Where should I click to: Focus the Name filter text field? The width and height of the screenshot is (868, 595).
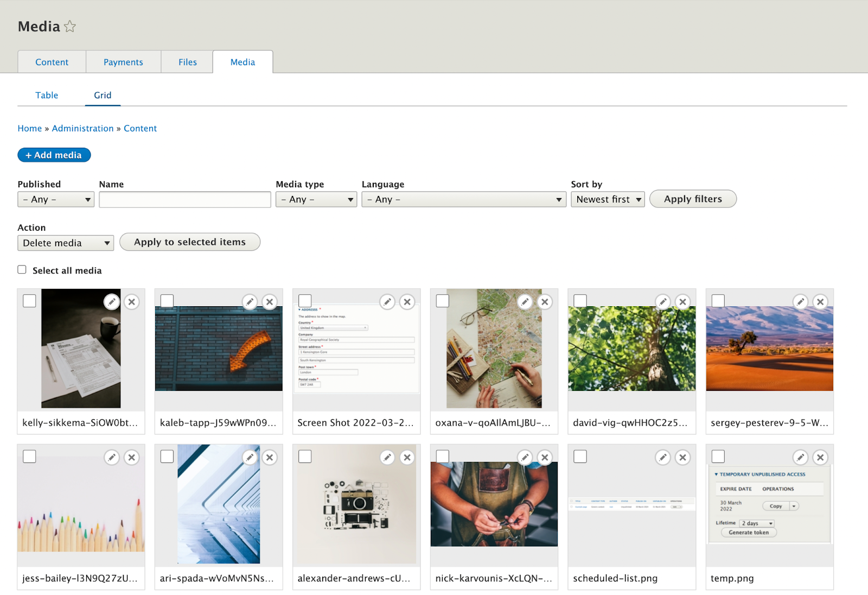(185, 199)
